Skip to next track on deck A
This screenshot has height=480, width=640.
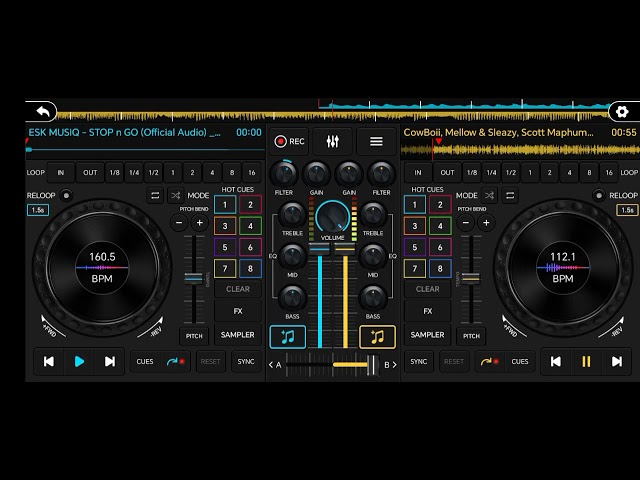click(x=109, y=361)
